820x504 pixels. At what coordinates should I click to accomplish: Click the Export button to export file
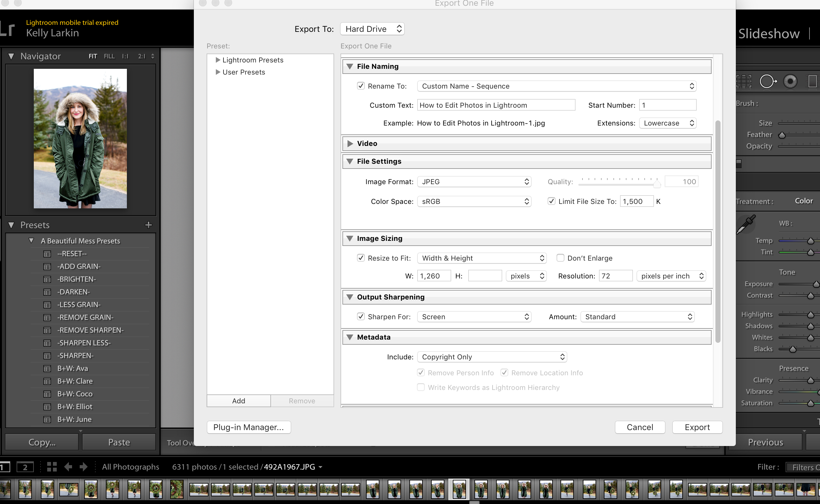[x=697, y=427]
